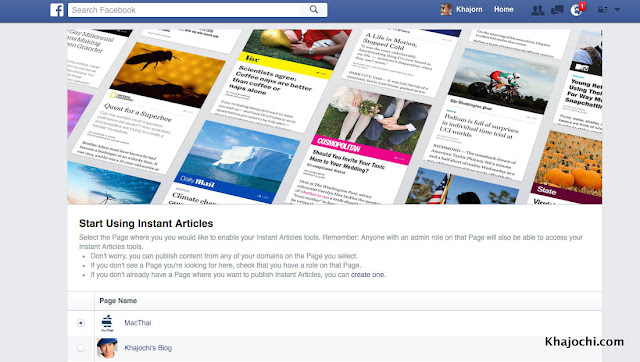Click the MacThai page logo
640x362 pixels.
[107, 323]
